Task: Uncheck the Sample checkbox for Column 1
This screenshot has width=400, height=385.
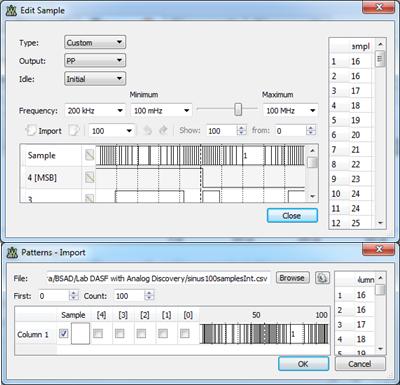Action: (x=64, y=333)
